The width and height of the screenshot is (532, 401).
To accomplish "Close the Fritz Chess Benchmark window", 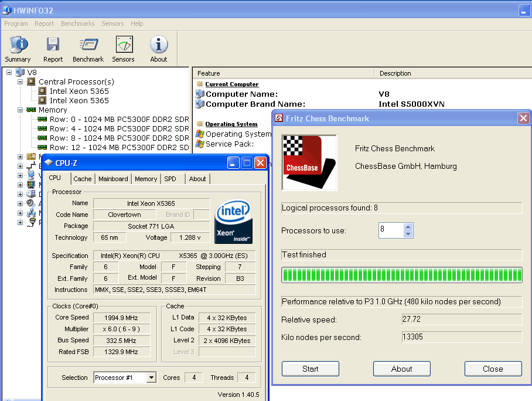I will 524,118.
